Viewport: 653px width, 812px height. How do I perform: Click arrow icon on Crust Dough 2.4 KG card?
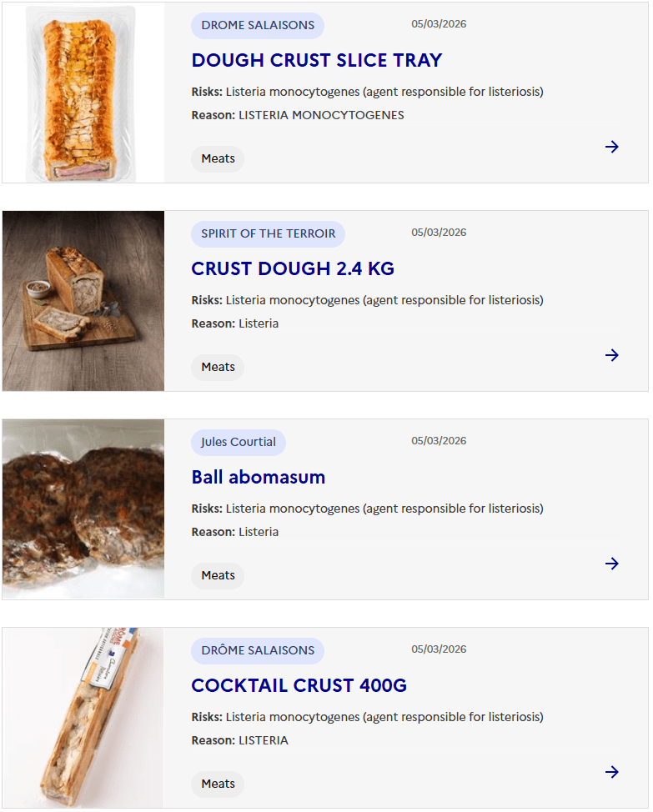612,355
